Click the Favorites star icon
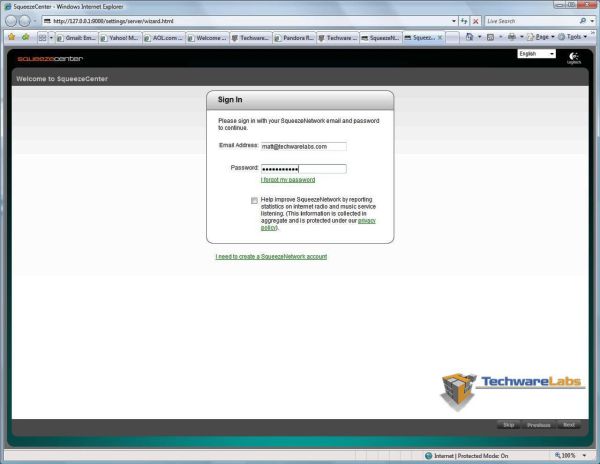600x464 pixels. pyautogui.click(x=10, y=37)
